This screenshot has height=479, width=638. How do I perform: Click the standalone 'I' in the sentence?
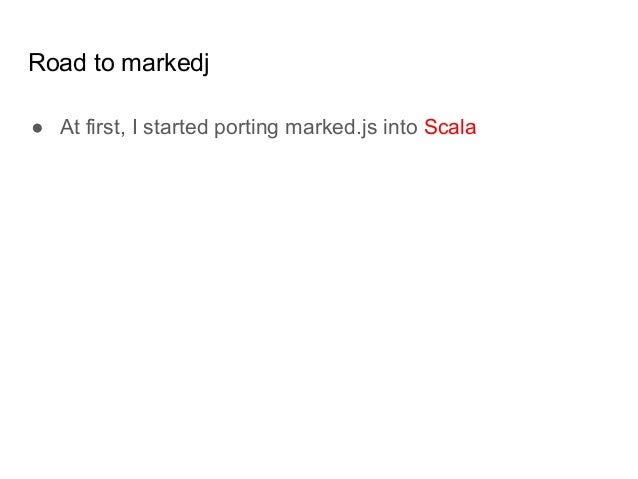[x=136, y=129]
